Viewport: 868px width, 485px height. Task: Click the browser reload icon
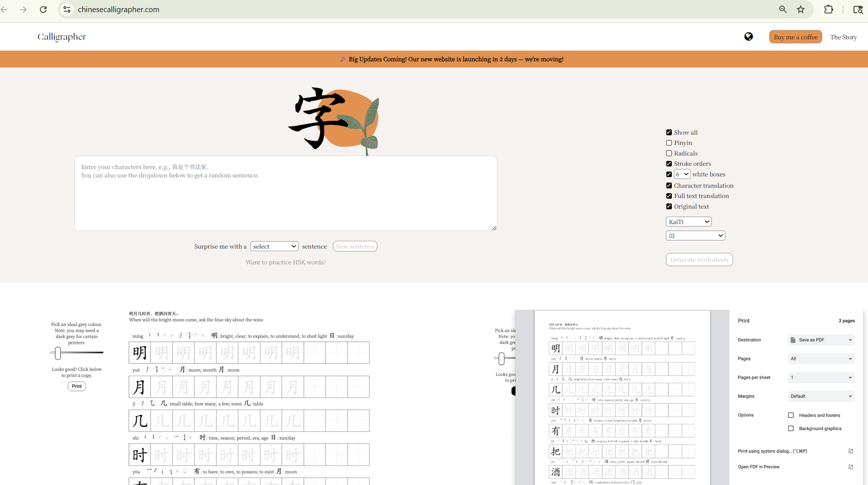43,10
